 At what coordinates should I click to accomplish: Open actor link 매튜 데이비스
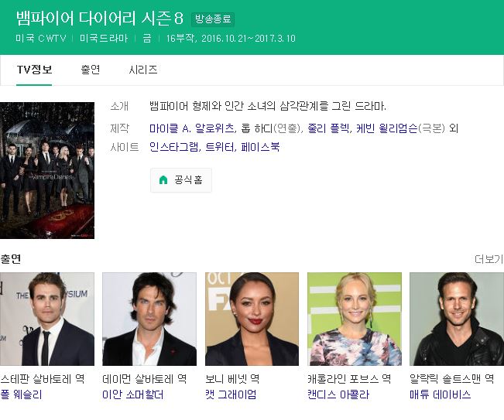tap(441, 394)
